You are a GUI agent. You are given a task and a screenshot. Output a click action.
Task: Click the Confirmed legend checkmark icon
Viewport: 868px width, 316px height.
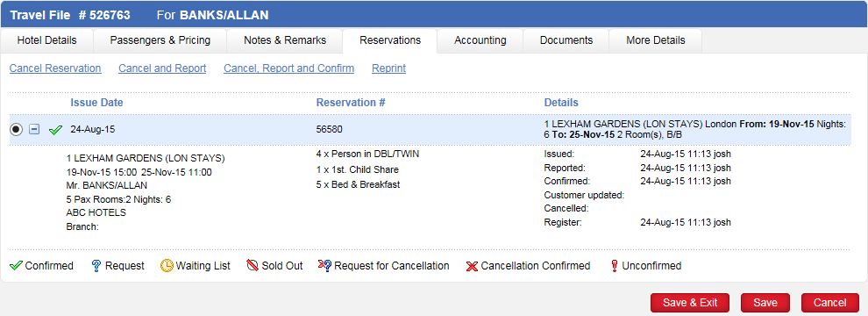click(x=16, y=266)
